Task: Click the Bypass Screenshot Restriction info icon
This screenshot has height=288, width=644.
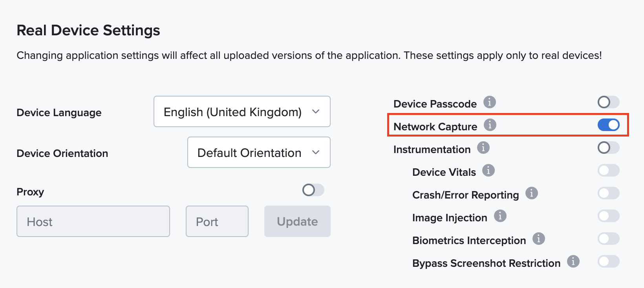Action: click(x=573, y=261)
